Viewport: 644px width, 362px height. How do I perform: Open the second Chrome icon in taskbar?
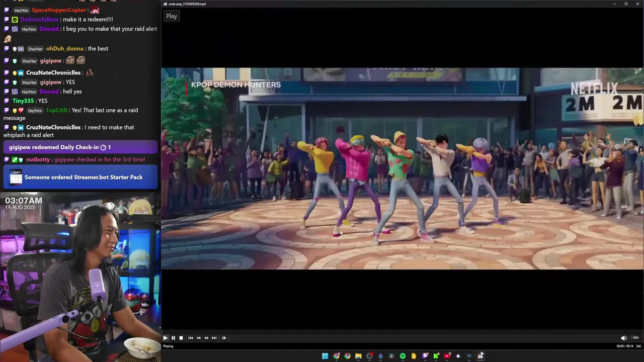click(x=347, y=356)
